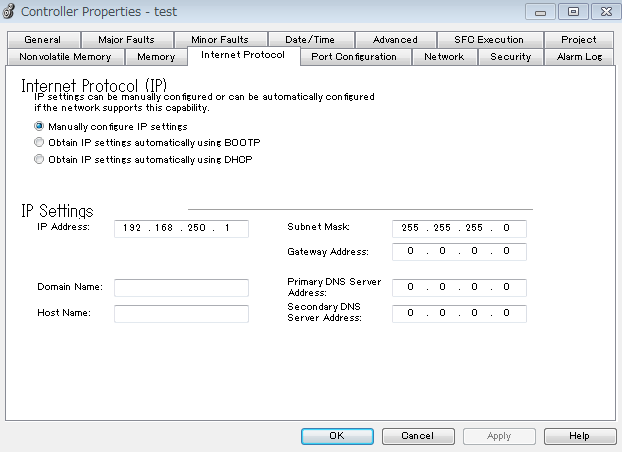This screenshot has height=452, width=622.
Task: Select Obtain IP settings using BOOTP
Action: [x=40, y=143]
